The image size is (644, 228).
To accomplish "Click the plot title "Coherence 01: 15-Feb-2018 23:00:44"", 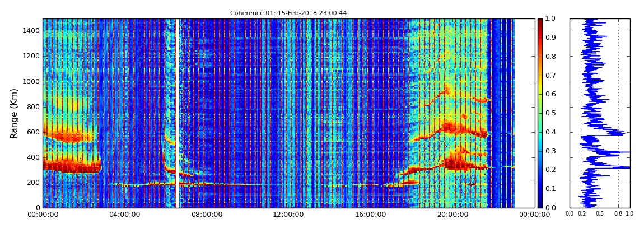I will (288, 13).
